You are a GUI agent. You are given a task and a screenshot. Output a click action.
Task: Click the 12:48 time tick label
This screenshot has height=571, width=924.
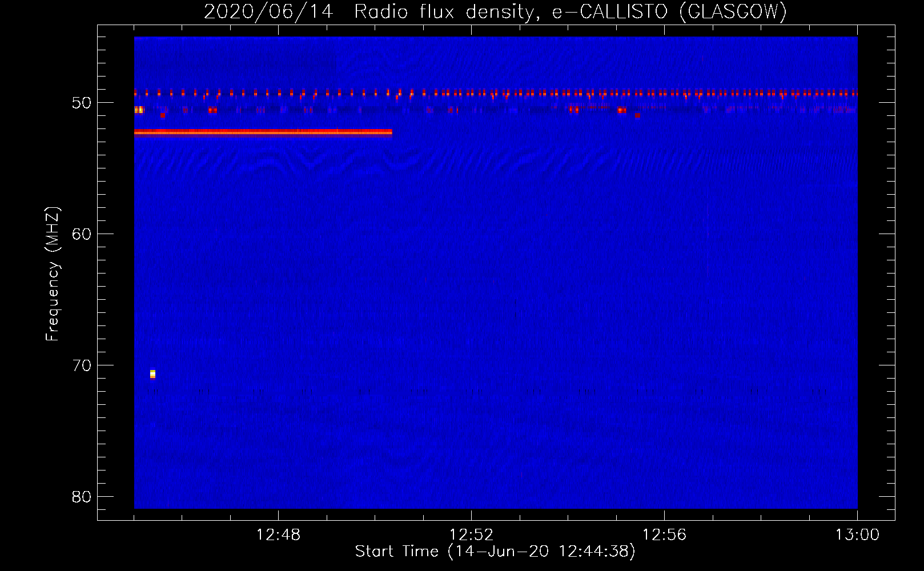[x=278, y=535]
